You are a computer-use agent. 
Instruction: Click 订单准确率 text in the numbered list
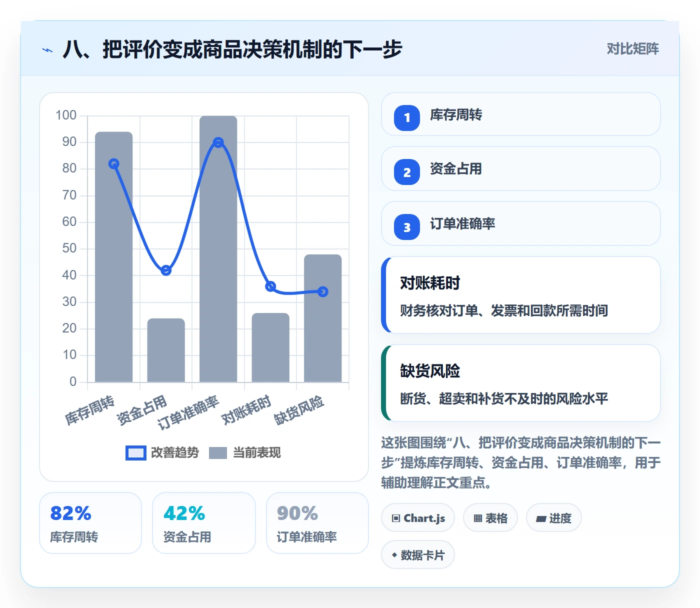[462, 224]
